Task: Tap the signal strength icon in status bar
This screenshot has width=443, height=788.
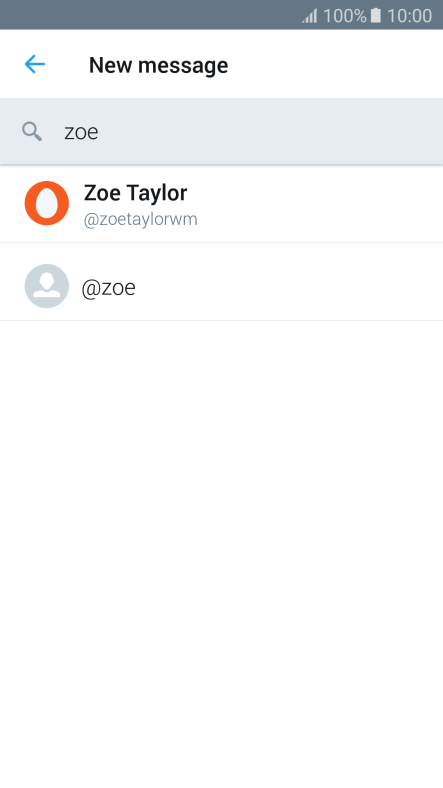Action: pyautogui.click(x=309, y=16)
